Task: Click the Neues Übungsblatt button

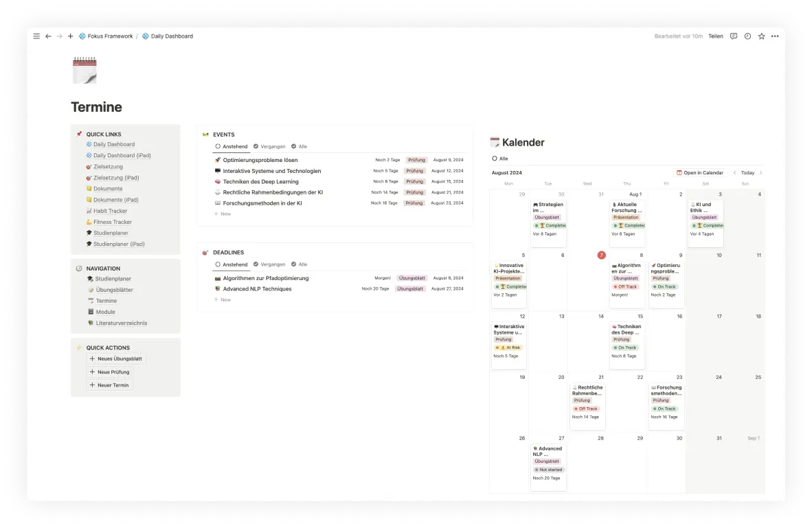Action: tap(117, 359)
